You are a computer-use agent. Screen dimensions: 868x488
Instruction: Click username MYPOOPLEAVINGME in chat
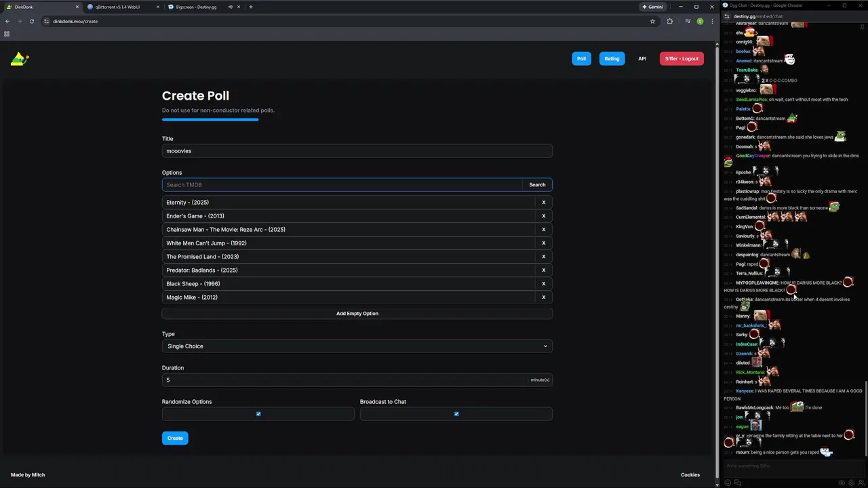tap(757, 283)
